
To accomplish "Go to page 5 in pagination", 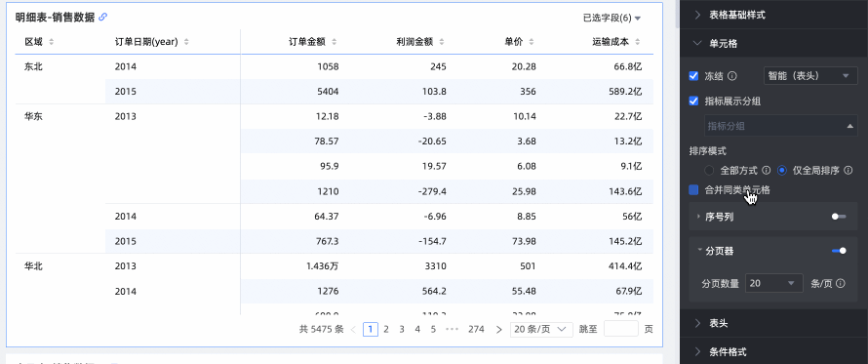I will point(433,329).
